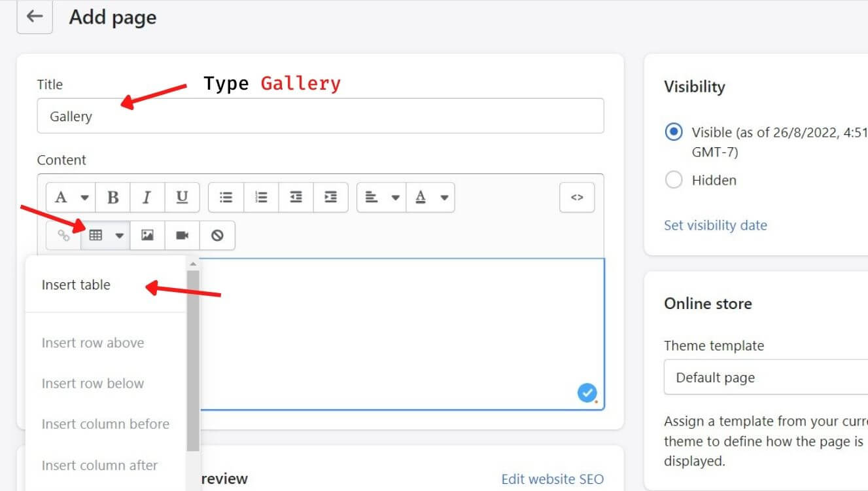
Task: Clear formatting with the slash icon
Action: click(217, 235)
